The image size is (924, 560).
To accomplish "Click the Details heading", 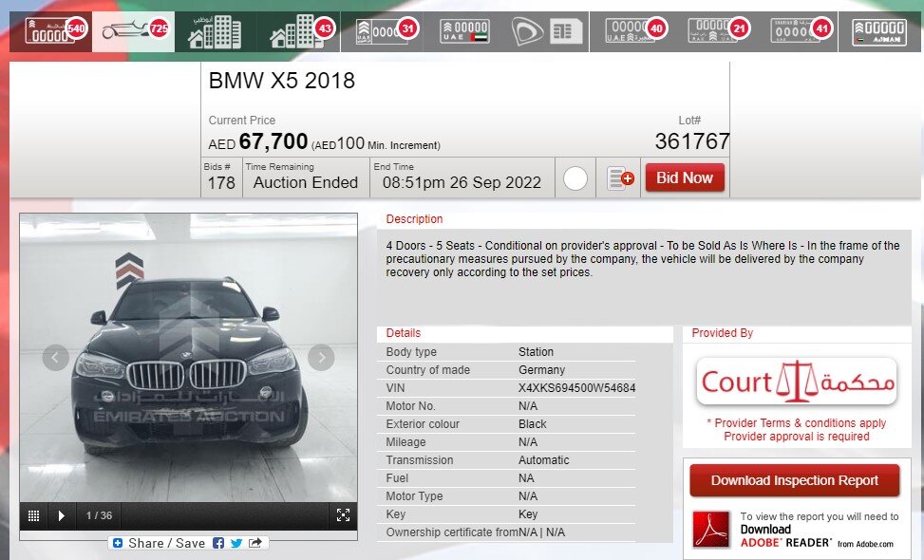I will coord(403,333).
